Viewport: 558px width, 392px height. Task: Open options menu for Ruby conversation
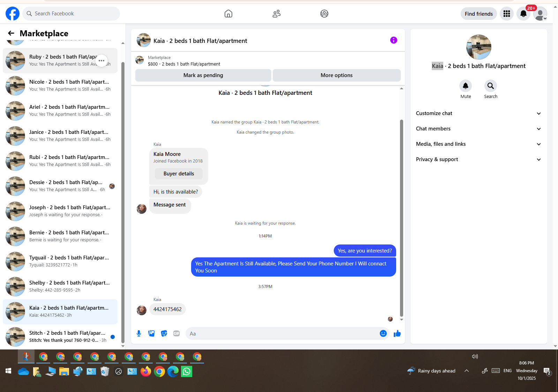[x=101, y=61]
